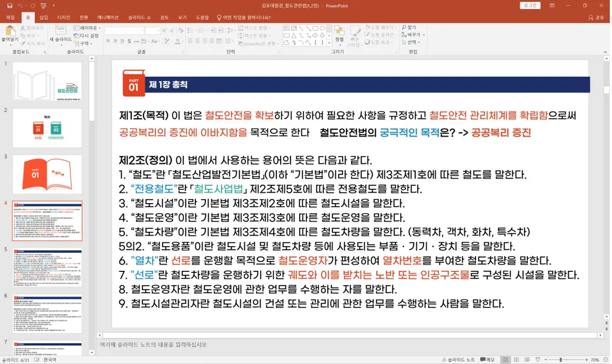Select slide 2 thumbnail in the panel
The width and height of the screenshot is (612, 364).
[47, 128]
